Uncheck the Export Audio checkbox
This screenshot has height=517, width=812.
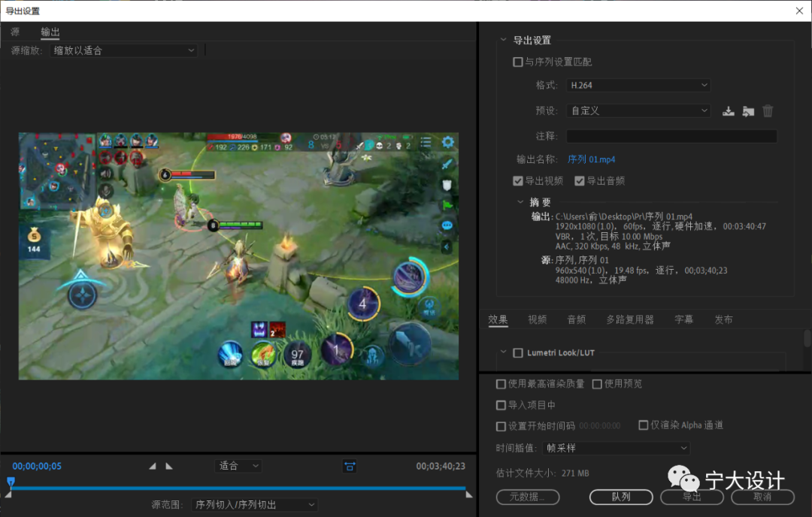pyautogui.click(x=580, y=180)
